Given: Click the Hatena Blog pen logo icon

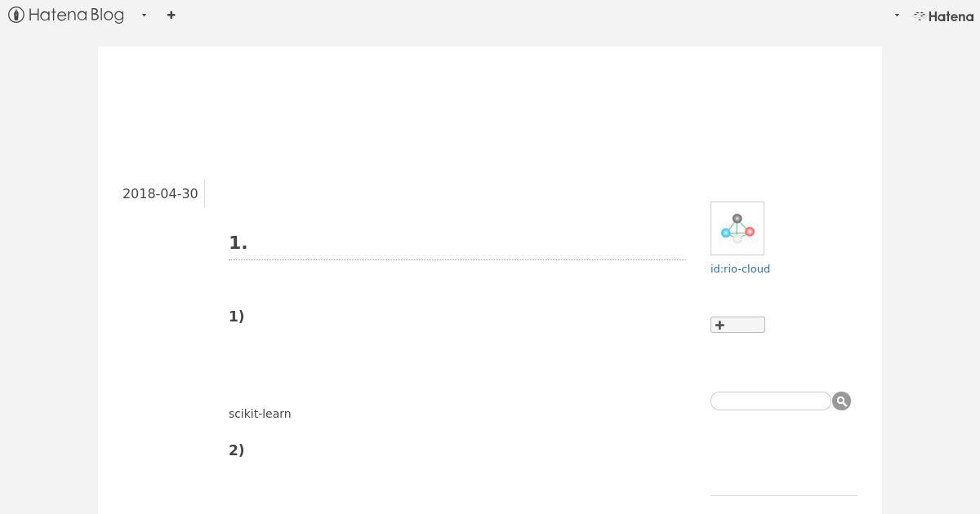Looking at the screenshot, I should click(16, 15).
